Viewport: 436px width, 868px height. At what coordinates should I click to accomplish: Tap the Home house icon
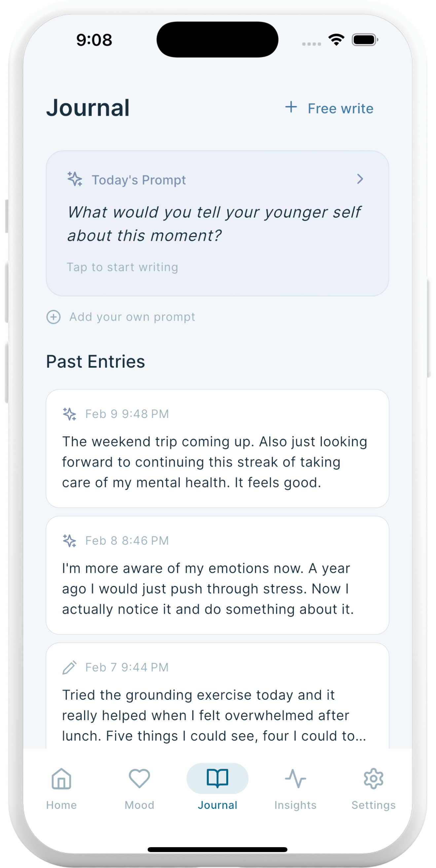[61, 778]
